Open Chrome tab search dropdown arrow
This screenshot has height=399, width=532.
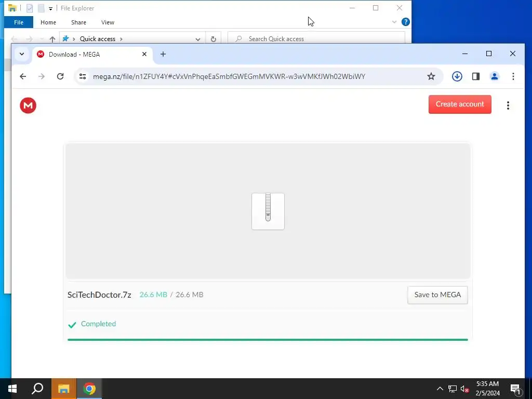pyautogui.click(x=22, y=54)
